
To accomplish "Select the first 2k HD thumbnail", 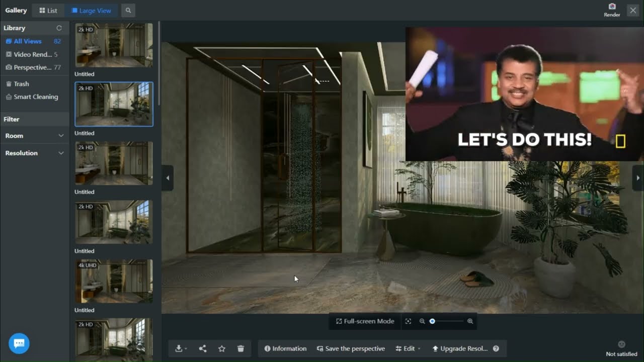I will (x=114, y=45).
